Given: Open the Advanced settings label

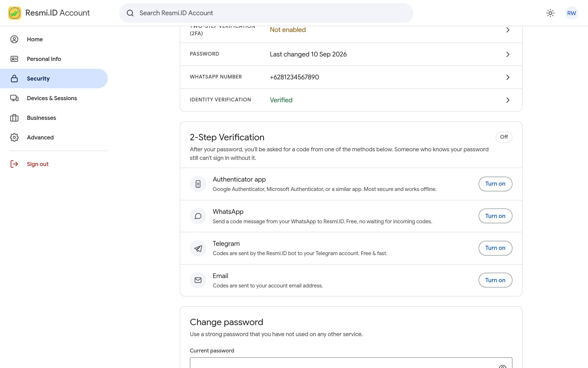Looking at the screenshot, I should point(40,137).
